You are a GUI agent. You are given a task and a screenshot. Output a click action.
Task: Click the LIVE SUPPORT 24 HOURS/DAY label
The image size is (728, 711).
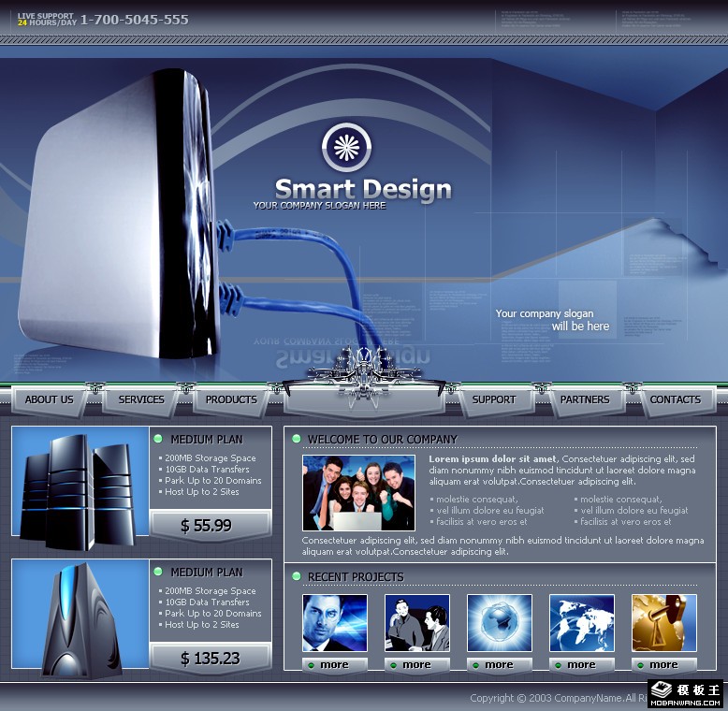(x=47, y=19)
